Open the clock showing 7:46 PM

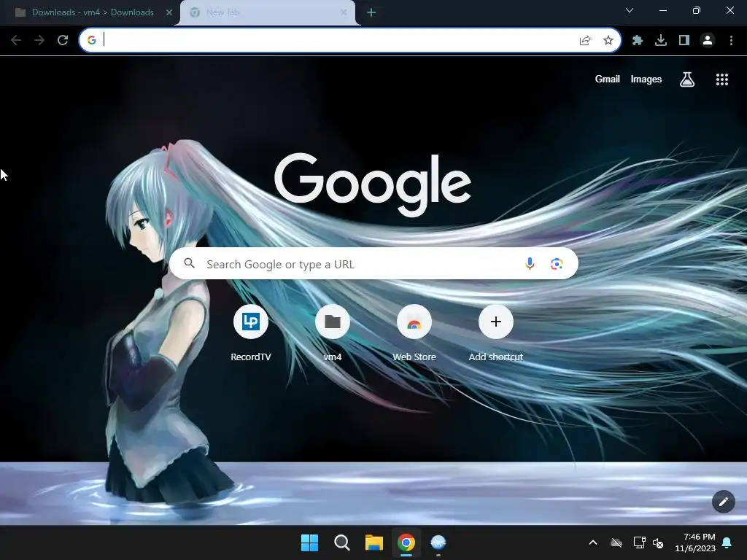695,542
